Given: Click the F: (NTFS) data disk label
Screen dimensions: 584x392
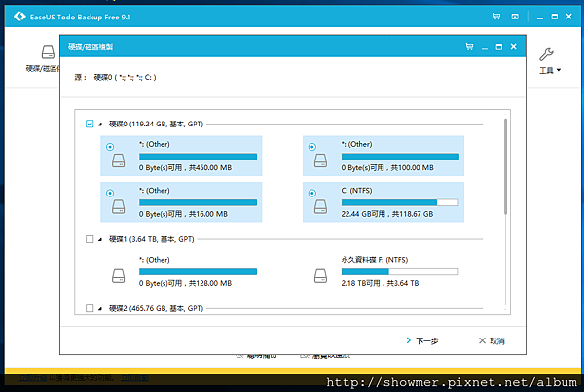Looking at the screenshot, I should 375,260.
